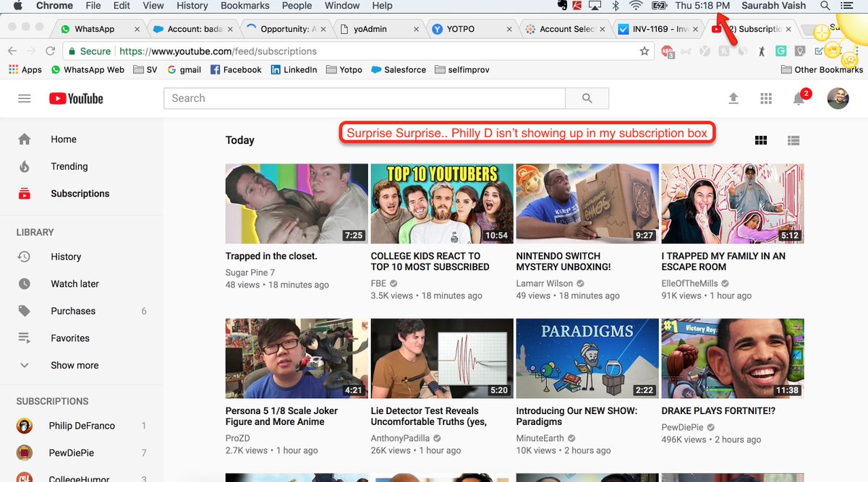
Task: Click the YouTube logo
Action: point(76,98)
